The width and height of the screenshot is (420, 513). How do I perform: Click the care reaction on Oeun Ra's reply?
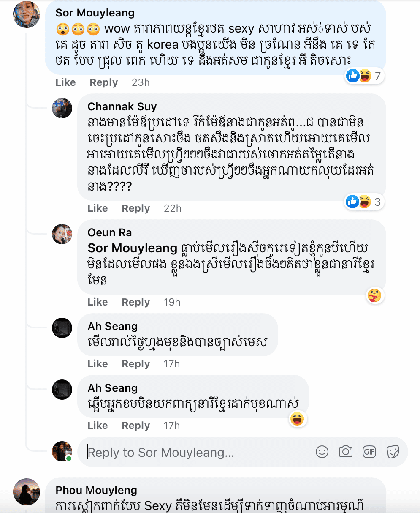(x=374, y=295)
